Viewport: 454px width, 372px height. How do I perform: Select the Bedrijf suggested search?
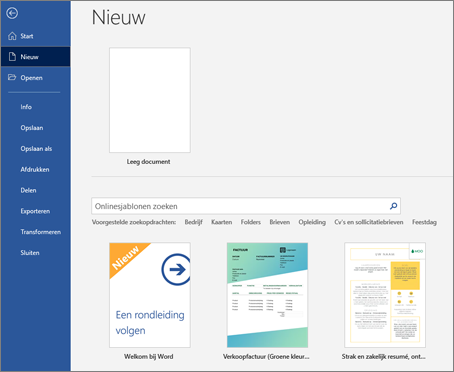(194, 222)
